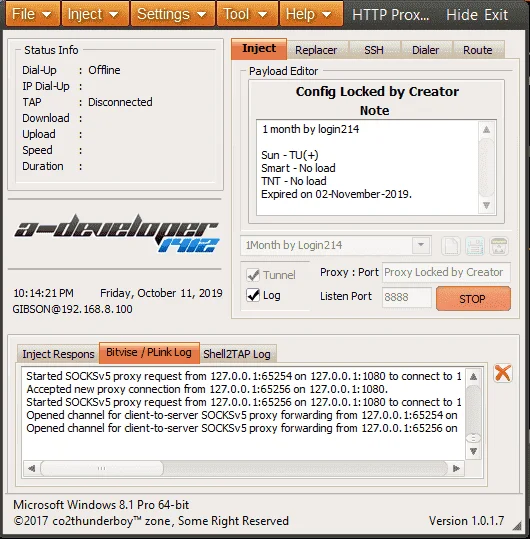Click the log horizontal scroll left arrow
The width and height of the screenshot is (530, 539).
tap(32, 469)
